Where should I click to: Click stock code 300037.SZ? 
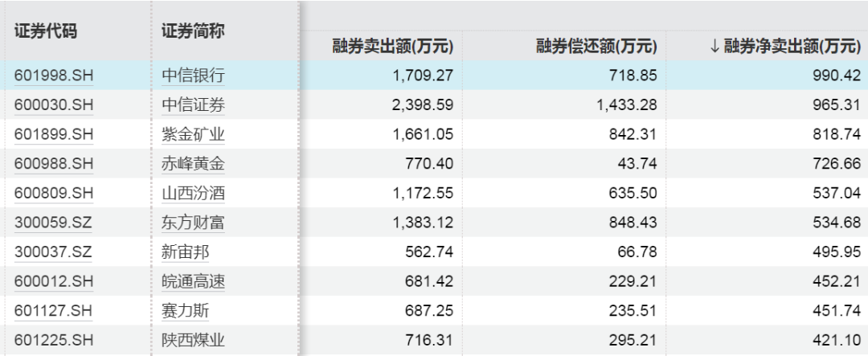[53, 252]
